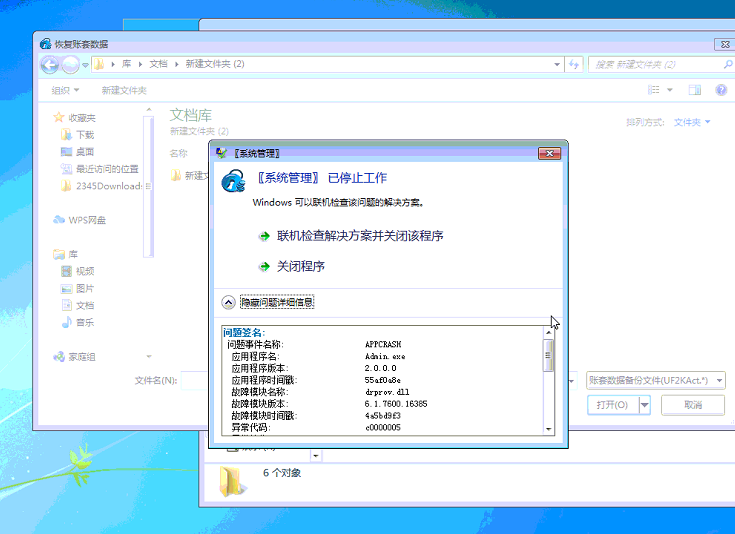Click the 6.1.7600.16385 module version value
735x534 pixels.
click(x=396, y=404)
